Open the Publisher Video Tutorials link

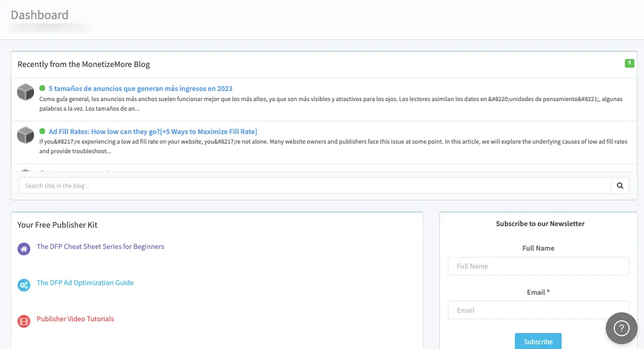[75, 319]
